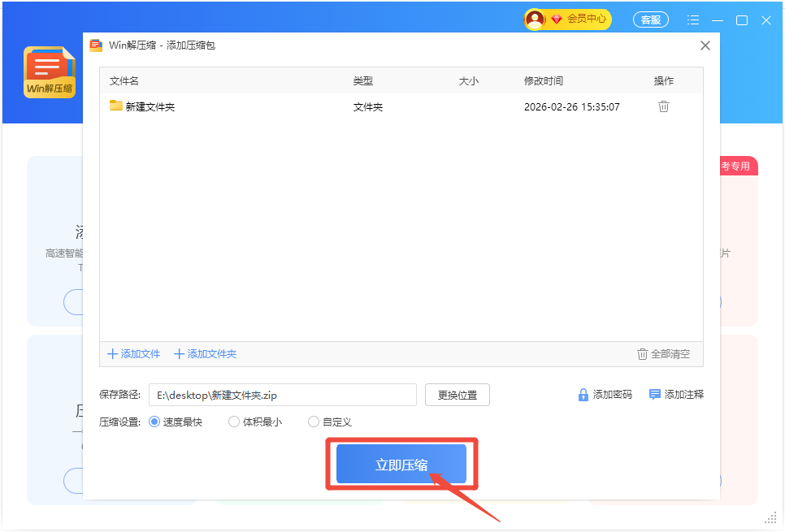
Task: Select 体积最小 compression option
Action: 234,422
